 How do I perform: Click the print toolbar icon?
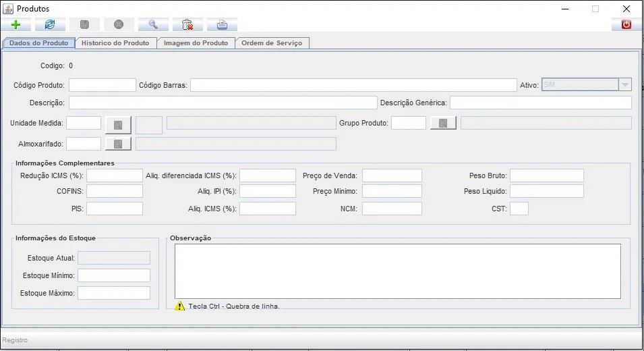(x=222, y=25)
